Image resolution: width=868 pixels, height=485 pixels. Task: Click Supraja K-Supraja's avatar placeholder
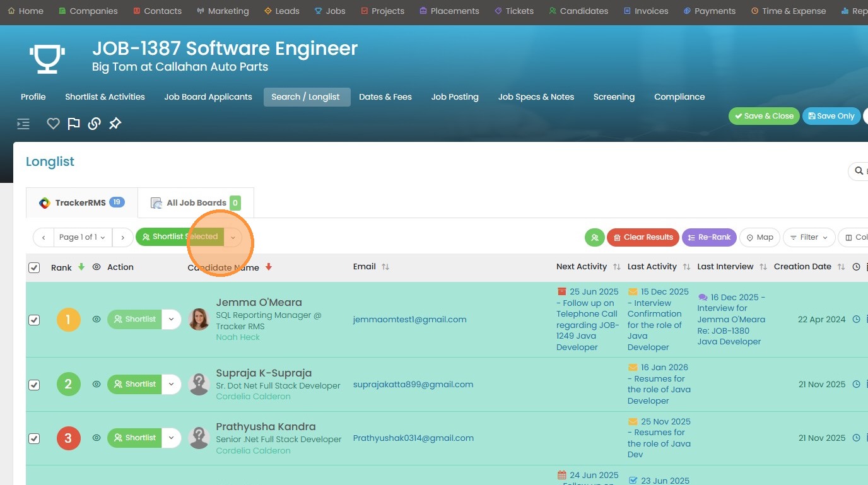point(199,384)
